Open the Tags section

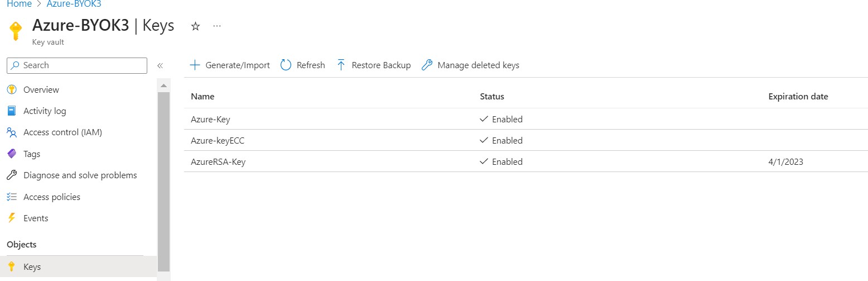32,154
